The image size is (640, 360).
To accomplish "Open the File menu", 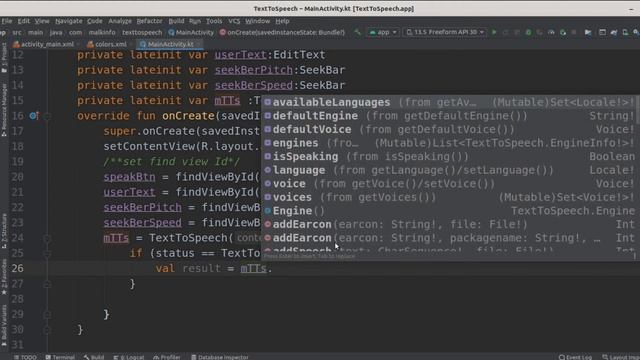I will click(x=7, y=21).
